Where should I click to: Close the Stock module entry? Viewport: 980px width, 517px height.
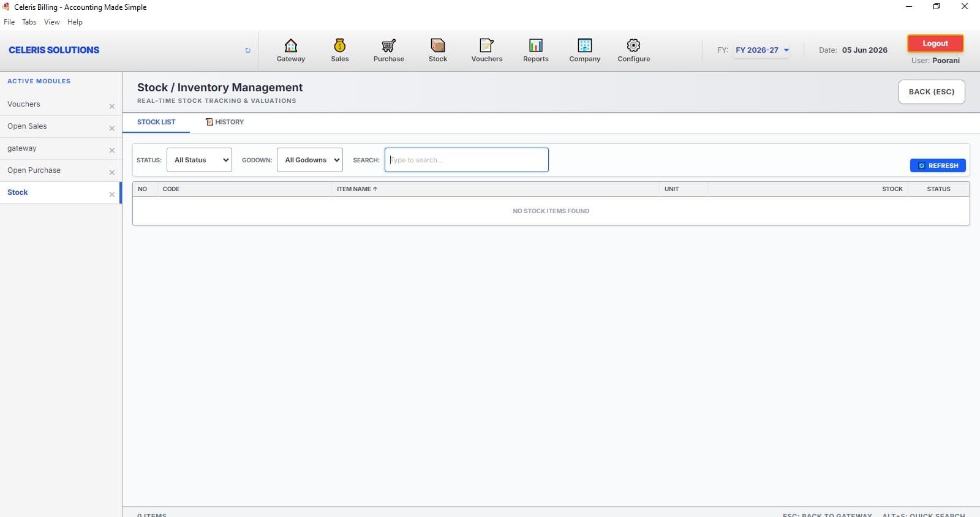(112, 195)
